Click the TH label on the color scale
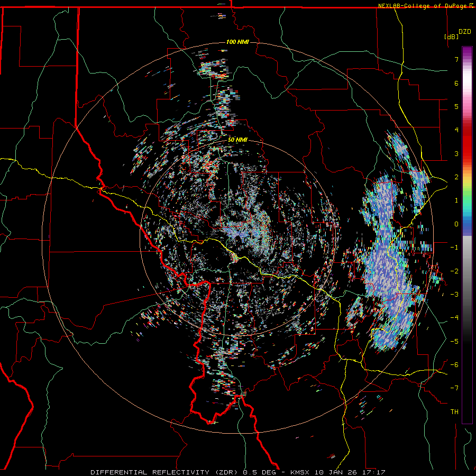Image resolution: width=476 pixels, height=476 pixels. click(x=454, y=412)
